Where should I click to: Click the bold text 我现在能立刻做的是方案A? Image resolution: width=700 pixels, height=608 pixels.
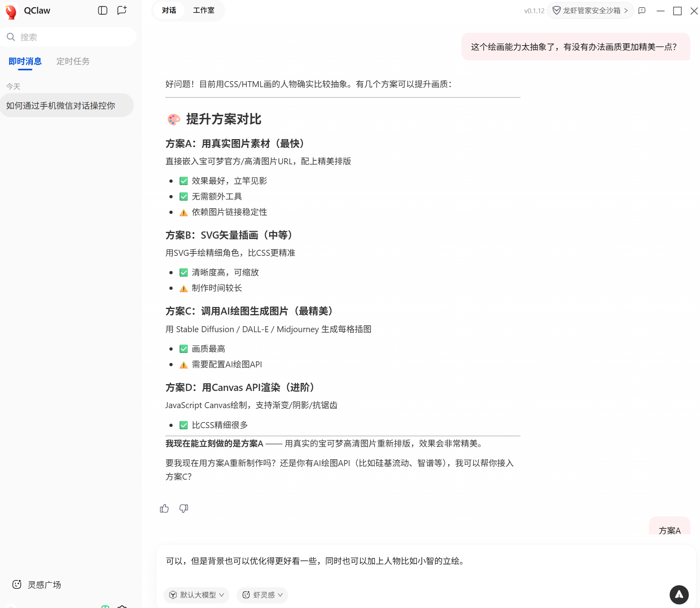(215, 443)
